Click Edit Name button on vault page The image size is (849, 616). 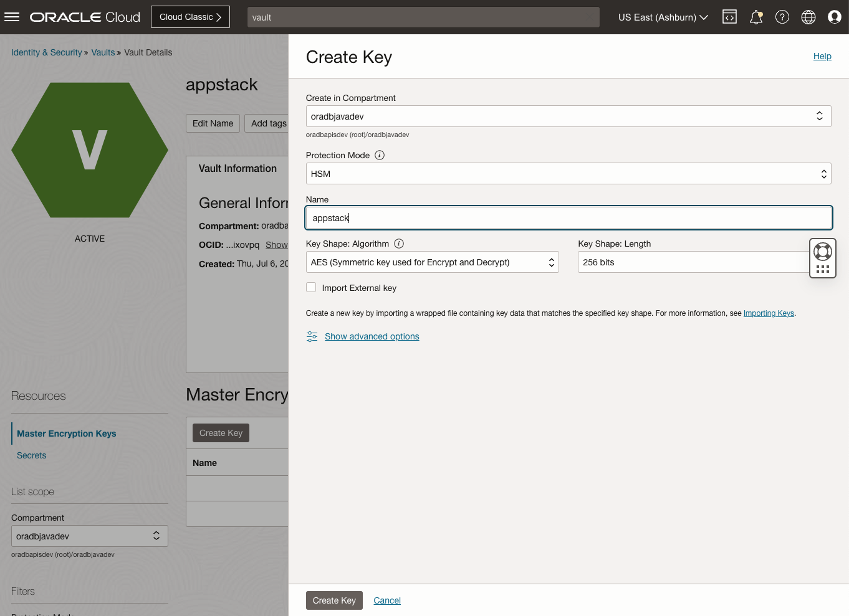point(213,123)
